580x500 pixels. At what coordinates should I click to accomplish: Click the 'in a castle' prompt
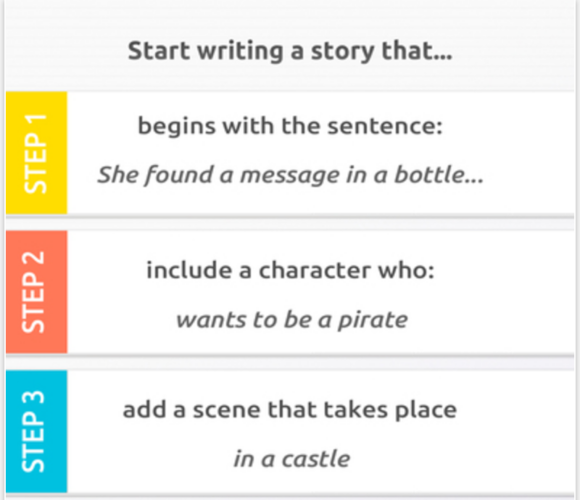[x=292, y=459]
